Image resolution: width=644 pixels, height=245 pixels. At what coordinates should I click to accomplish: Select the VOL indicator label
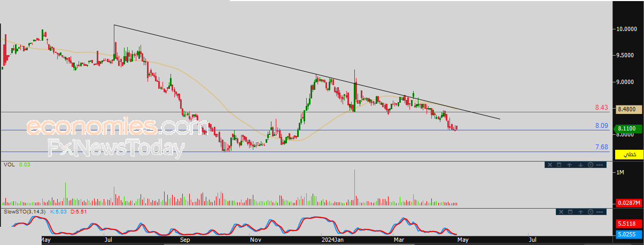10,165
